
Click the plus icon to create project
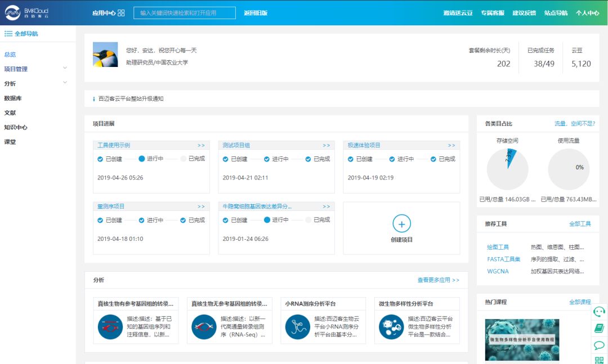pos(401,224)
